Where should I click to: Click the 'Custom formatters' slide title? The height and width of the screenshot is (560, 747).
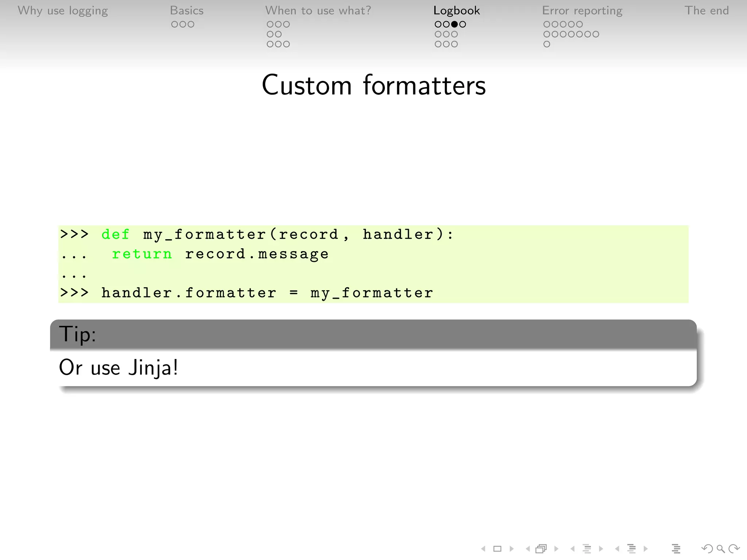pyautogui.click(x=373, y=85)
